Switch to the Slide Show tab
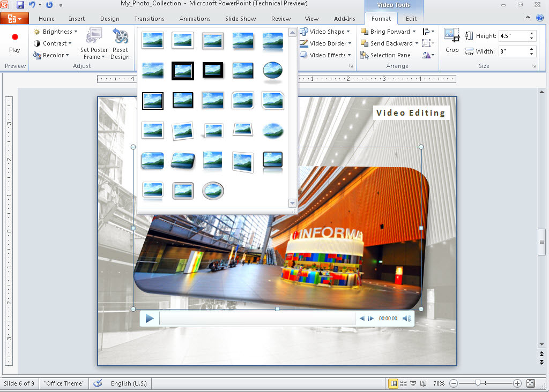The width and height of the screenshot is (549, 392). coord(240,19)
